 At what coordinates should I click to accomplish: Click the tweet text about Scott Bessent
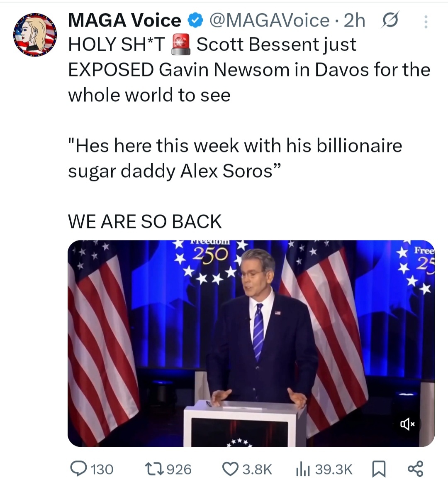pyautogui.click(x=249, y=70)
